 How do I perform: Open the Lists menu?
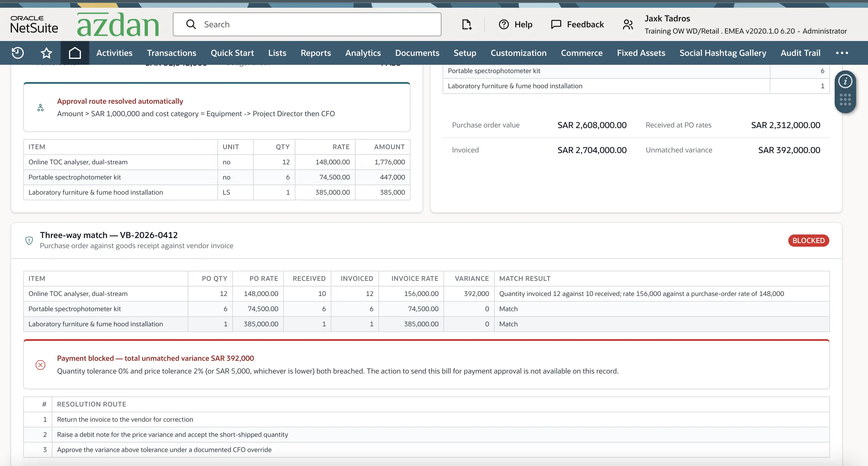pos(277,53)
